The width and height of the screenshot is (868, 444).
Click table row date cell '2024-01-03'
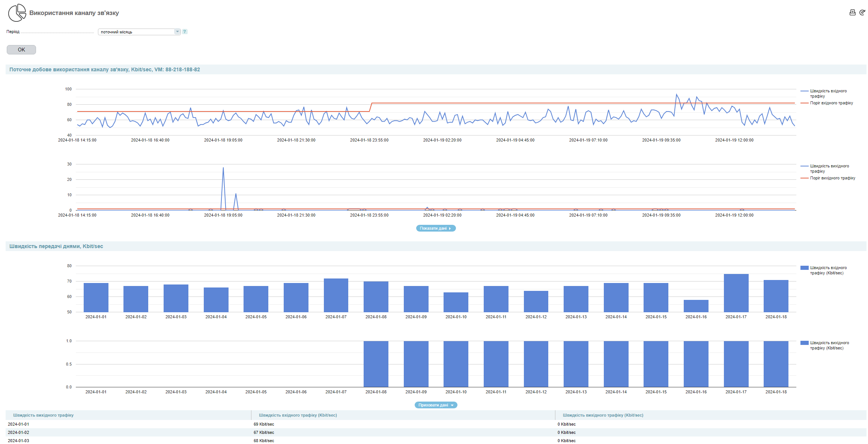click(x=18, y=441)
